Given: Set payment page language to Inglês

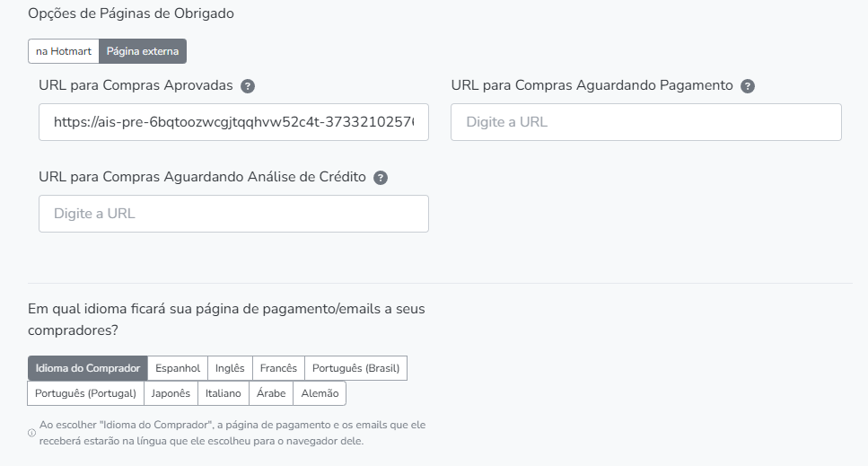Looking at the screenshot, I should tap(230, 368).
